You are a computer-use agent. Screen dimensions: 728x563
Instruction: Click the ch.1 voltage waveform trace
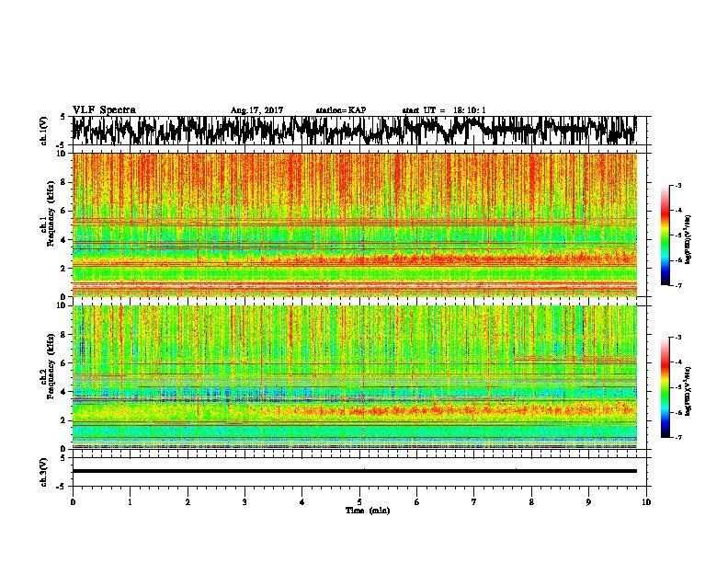354,130
